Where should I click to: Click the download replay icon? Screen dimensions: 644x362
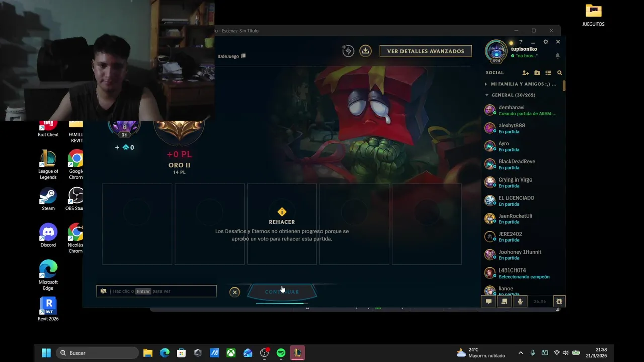(366, 51)
